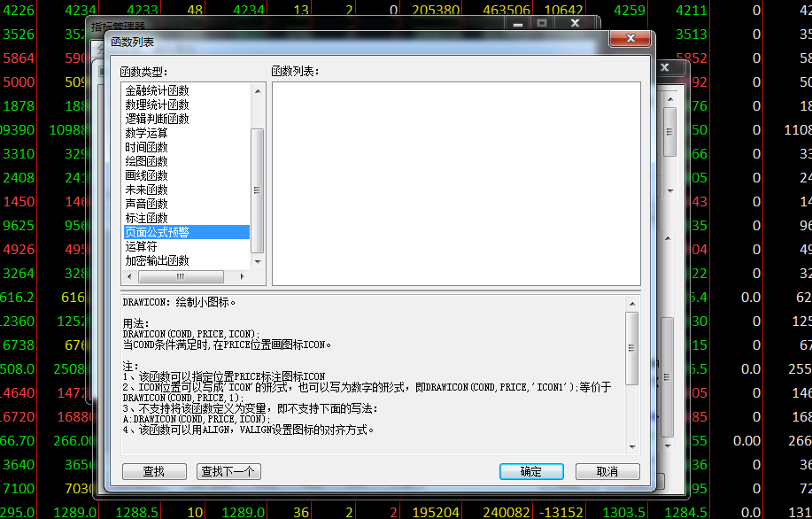Confirm with the 确定 button

[x=531, y=471]
